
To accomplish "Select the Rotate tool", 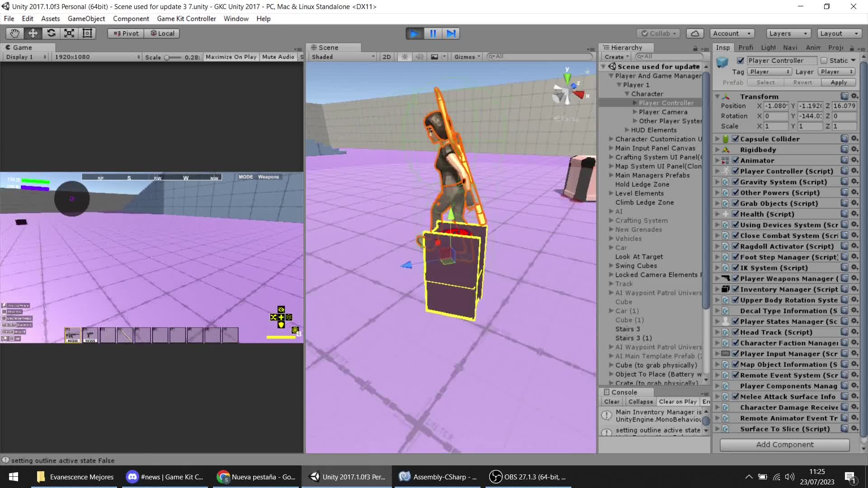I will click(x=51, y=33).
